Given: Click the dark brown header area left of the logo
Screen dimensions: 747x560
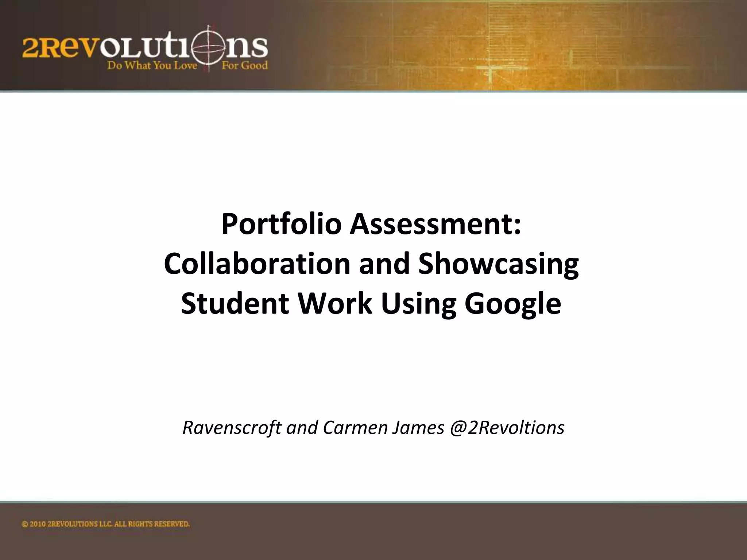Looking at the screenshot, I should pos(10,47).
